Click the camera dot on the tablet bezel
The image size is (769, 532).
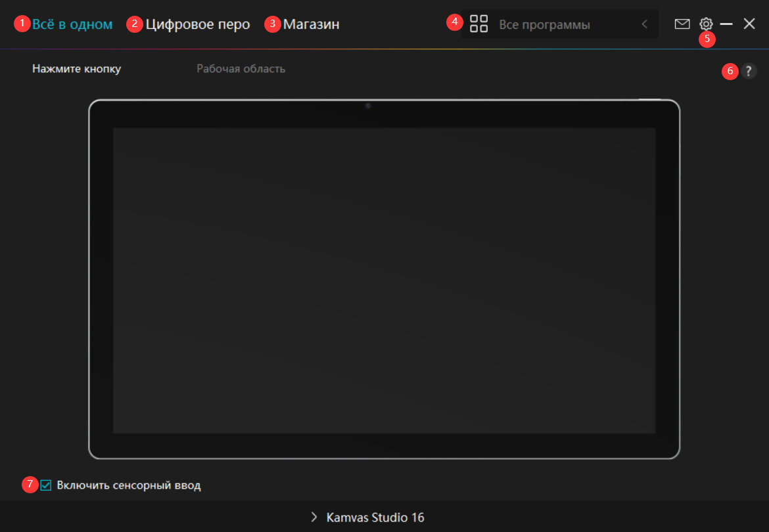click(x=368, y=106)
